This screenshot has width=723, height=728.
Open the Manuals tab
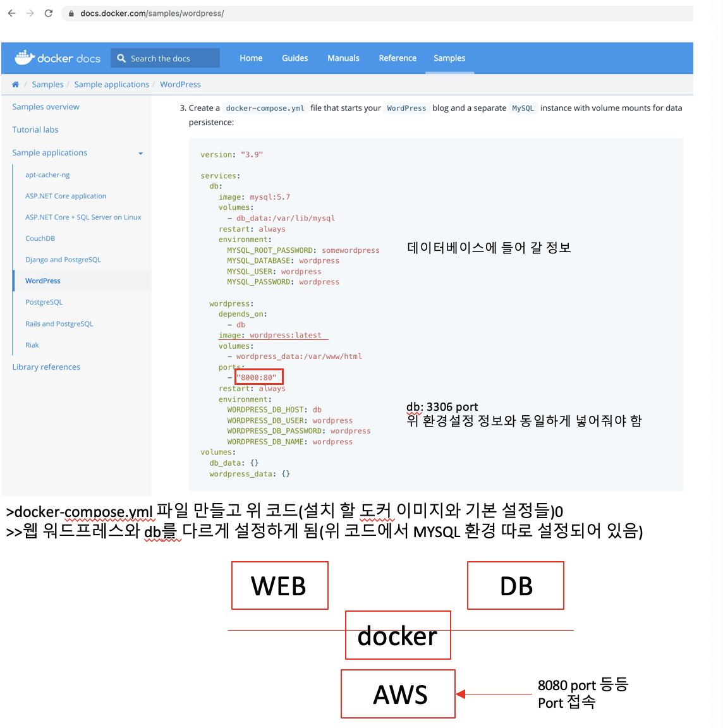pos(343,58)
